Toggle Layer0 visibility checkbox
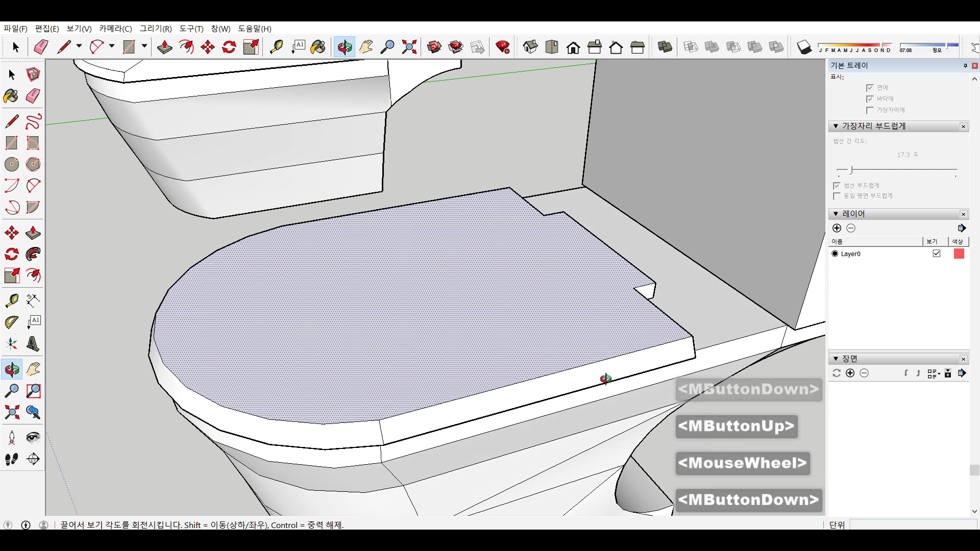Screen dimensions: 980x551 937,254
